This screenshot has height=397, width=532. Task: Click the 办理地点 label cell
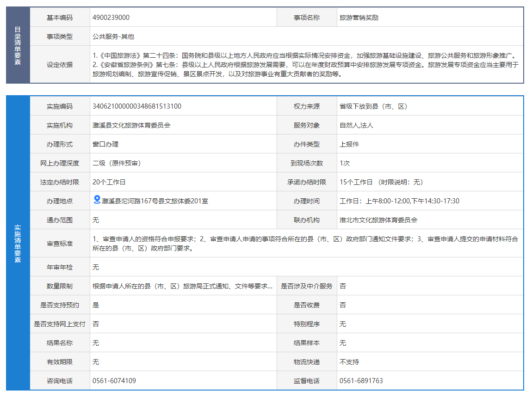pos(60,201)
